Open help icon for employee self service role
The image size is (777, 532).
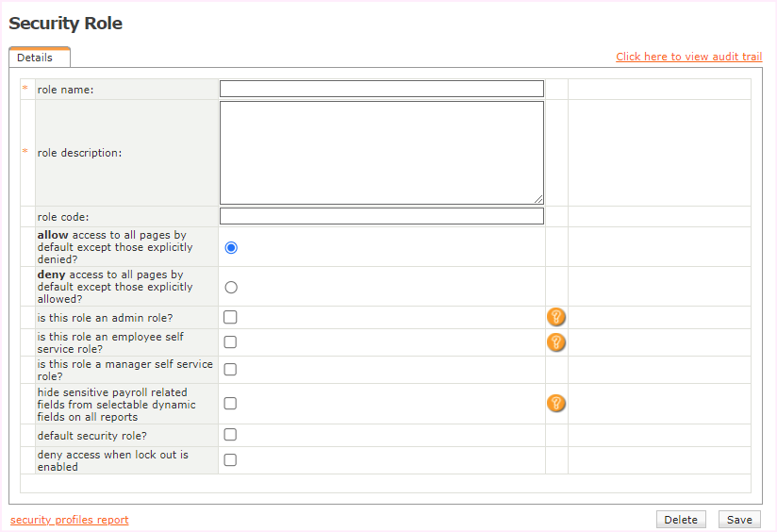pyautogui.click(x=556, y=341)
